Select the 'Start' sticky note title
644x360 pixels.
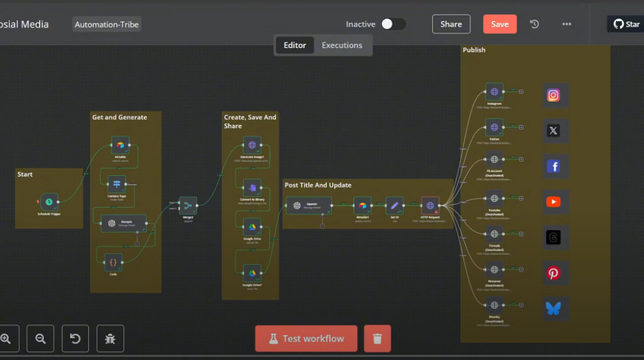click(25, 174)
